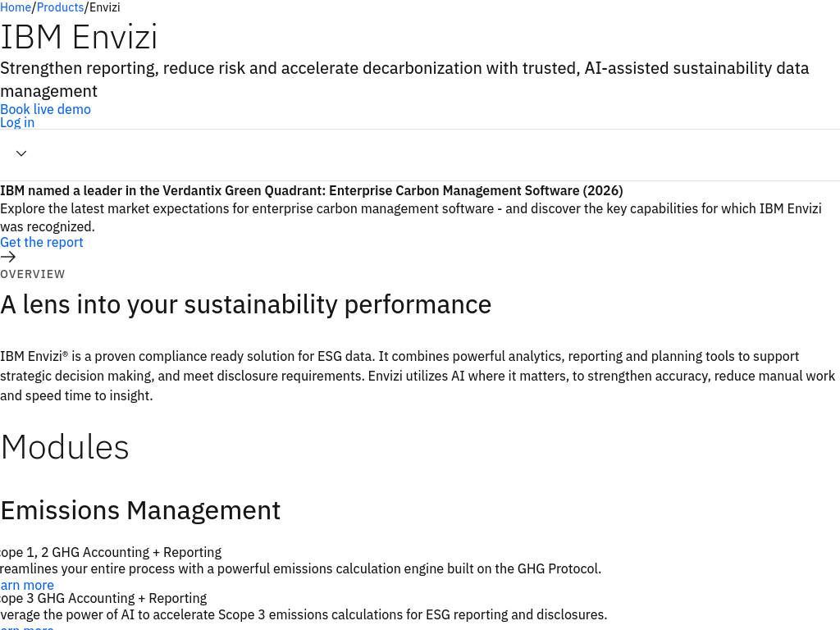This screenshot has height=630, width=840.
Task: Click the Scope 3 emissions calculations description
Action: (304, 614)
